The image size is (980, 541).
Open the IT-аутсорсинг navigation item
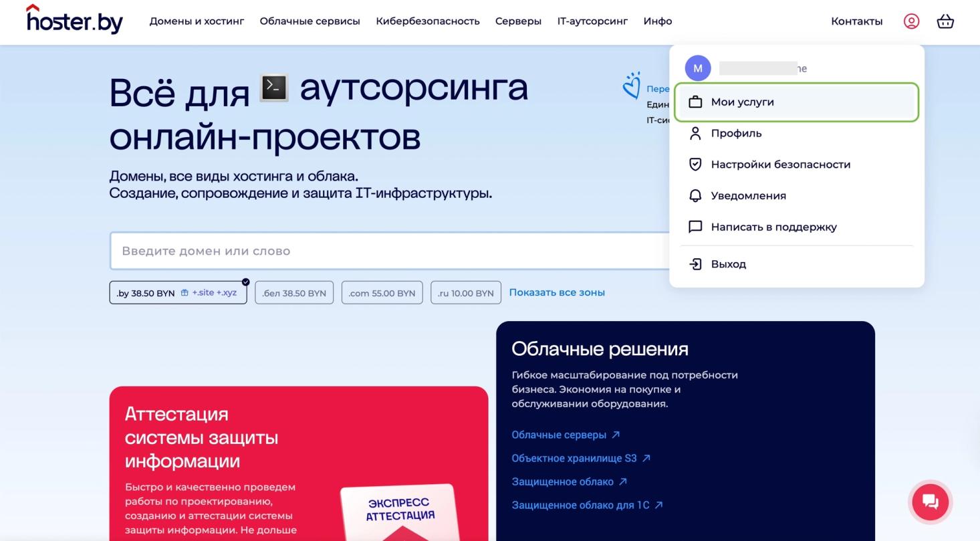click(x=592, y=21)
